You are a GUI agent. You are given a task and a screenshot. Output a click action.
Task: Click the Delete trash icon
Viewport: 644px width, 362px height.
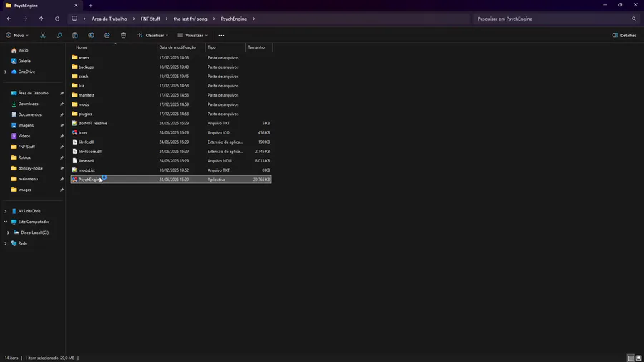coord(123,35)
